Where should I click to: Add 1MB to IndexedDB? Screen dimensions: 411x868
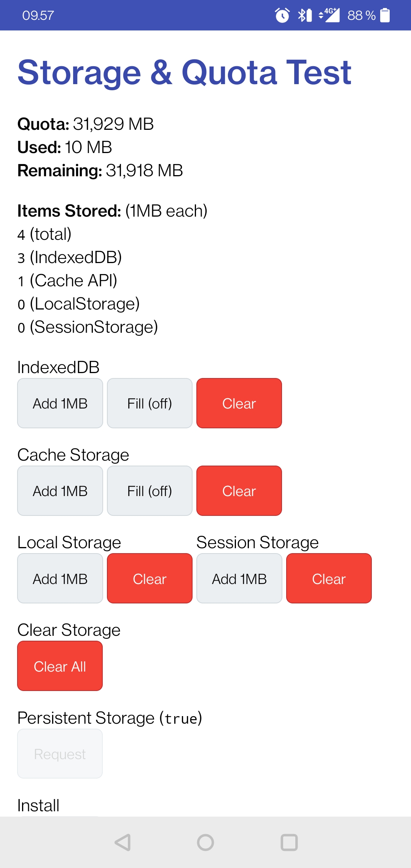[x=60, y=403]
